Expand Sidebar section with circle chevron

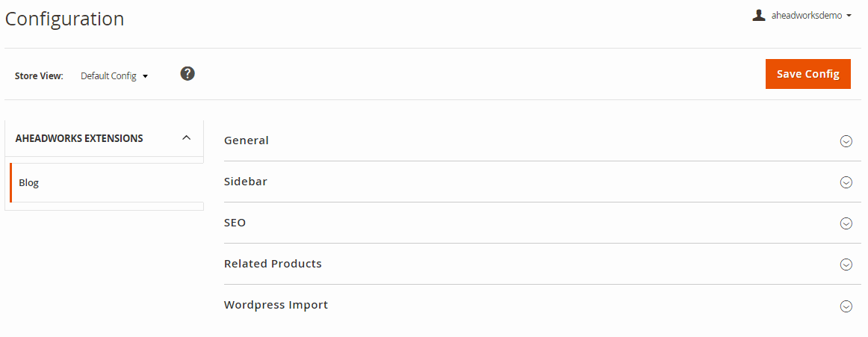click(x=846, y=182)
